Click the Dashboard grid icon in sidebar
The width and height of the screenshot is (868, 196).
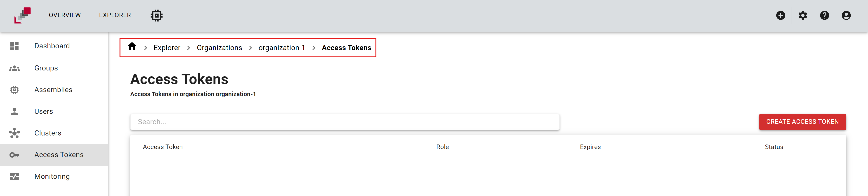14,46
